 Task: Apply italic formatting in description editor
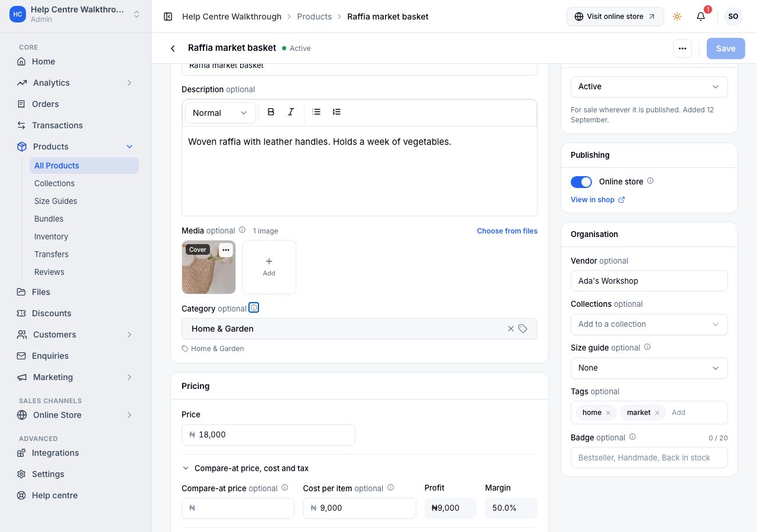291,112
